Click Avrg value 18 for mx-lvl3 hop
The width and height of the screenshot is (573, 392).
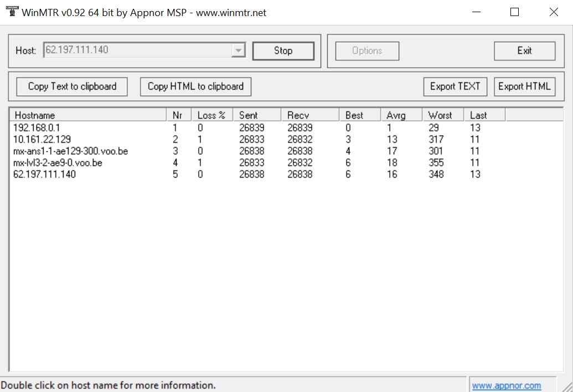pos(392,163)
